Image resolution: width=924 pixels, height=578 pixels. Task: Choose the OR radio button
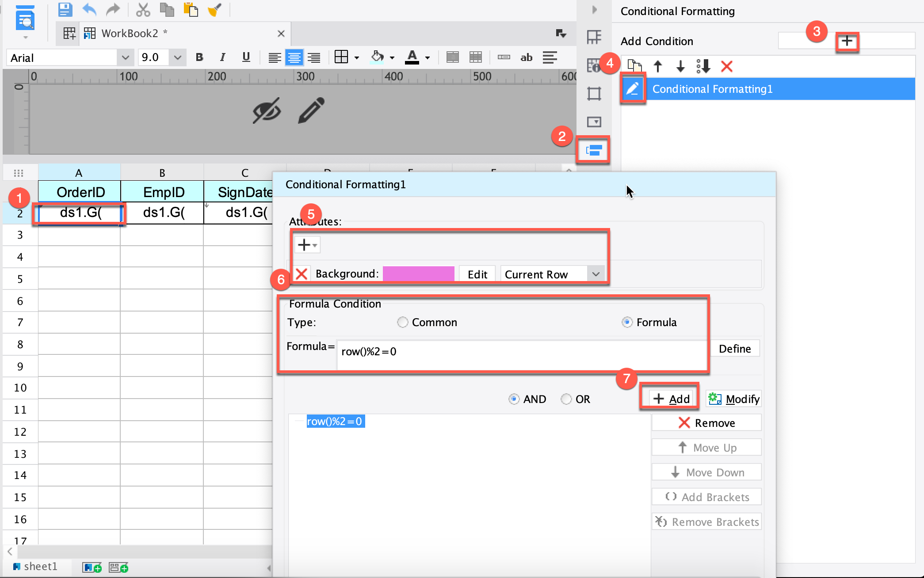[566, 399]
